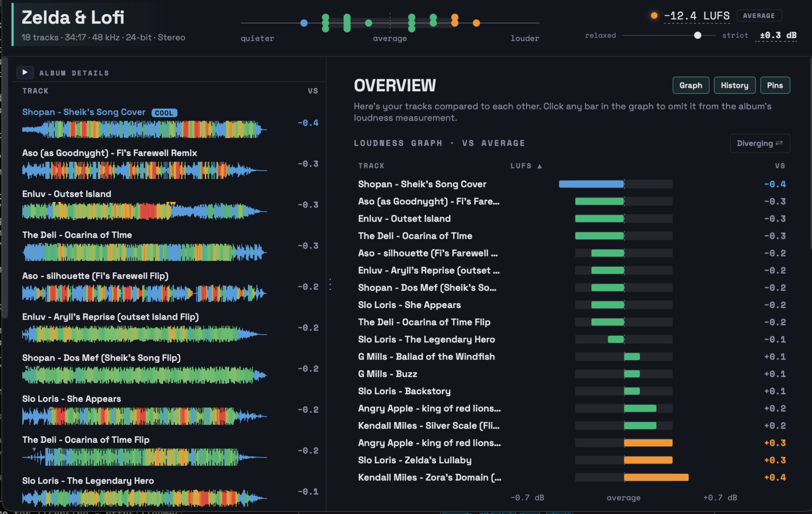Click the Aso (as Goodnyght) bar in graph
The width and height of the screenshot is (812, 514).
coord(599,201)
